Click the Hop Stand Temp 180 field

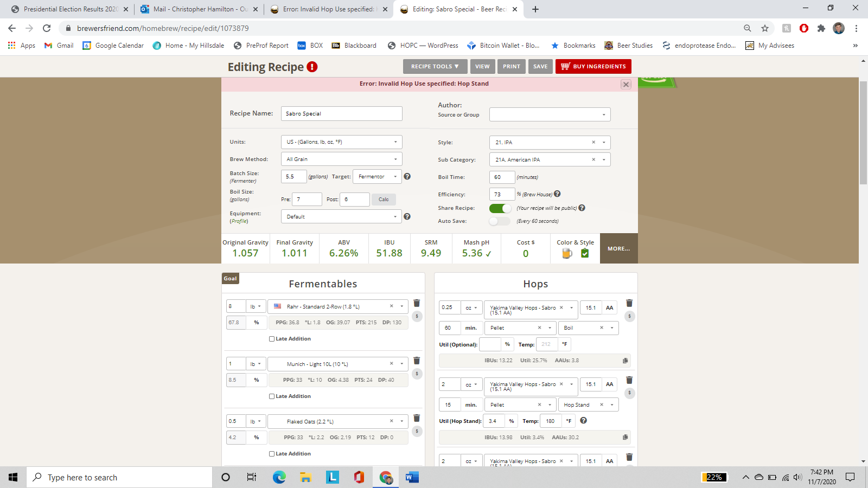click(551, 421)
